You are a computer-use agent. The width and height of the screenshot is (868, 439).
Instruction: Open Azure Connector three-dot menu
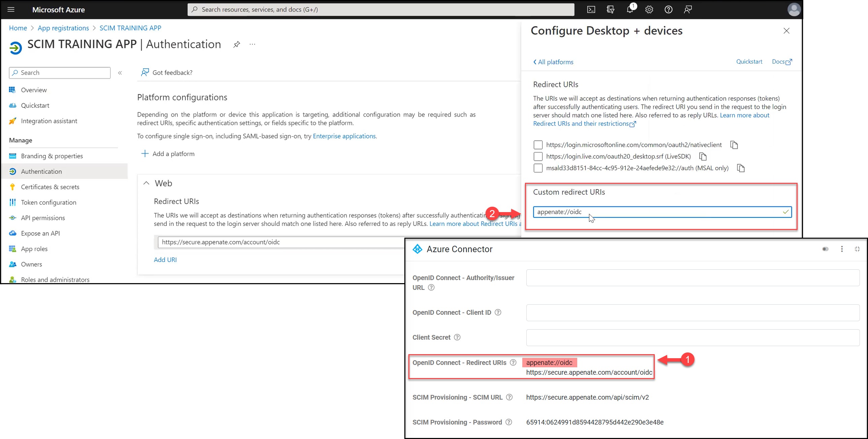842,249
